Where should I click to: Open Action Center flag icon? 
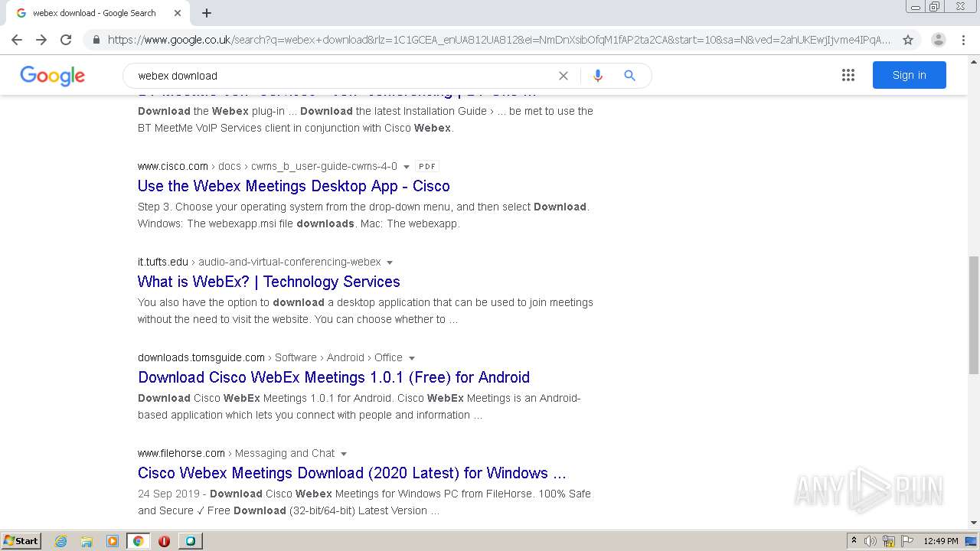coord(907,541)
